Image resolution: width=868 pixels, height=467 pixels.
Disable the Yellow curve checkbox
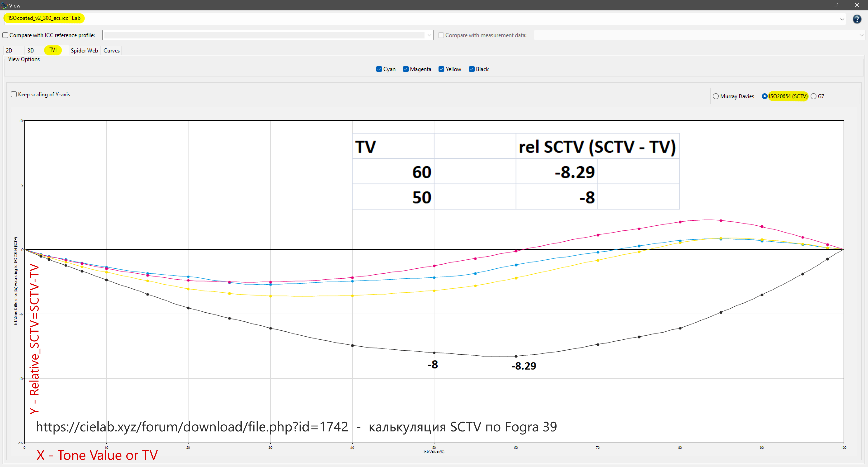pos(441,69)
